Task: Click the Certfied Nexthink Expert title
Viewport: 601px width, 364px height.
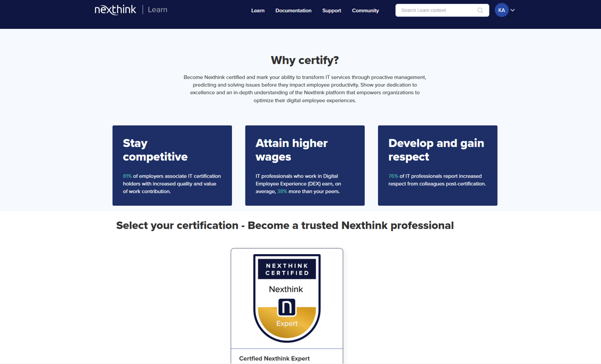Action: coord(274,359)
